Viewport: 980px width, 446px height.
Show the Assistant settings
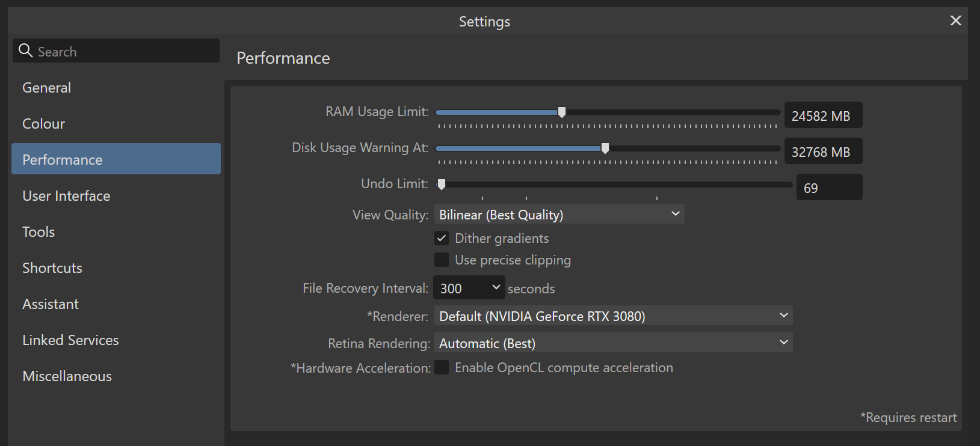51,304
